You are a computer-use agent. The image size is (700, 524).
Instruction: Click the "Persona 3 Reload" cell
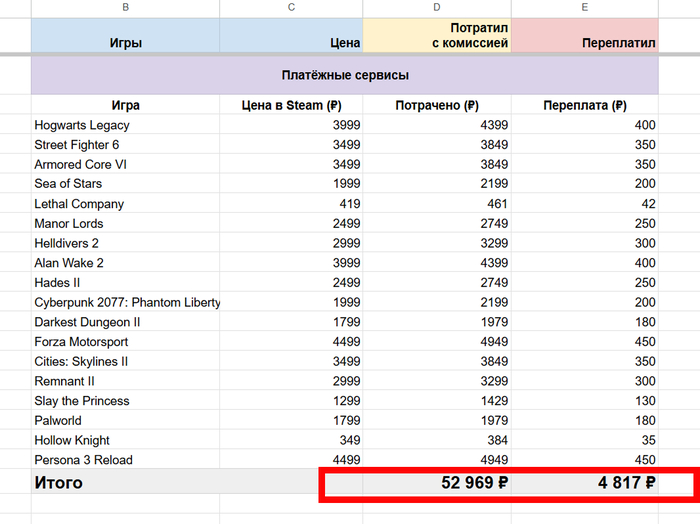click(x=83, y=460)
